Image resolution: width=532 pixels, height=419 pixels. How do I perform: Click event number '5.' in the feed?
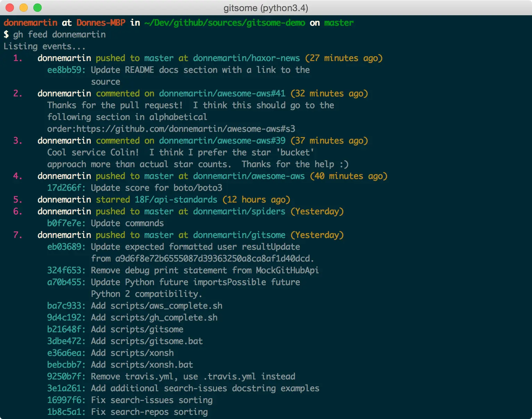(18, 199)
